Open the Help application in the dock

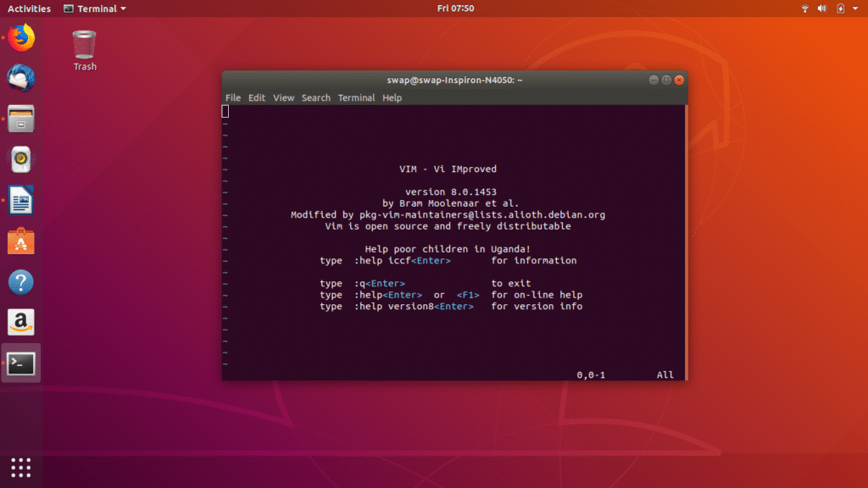[20, 281]
